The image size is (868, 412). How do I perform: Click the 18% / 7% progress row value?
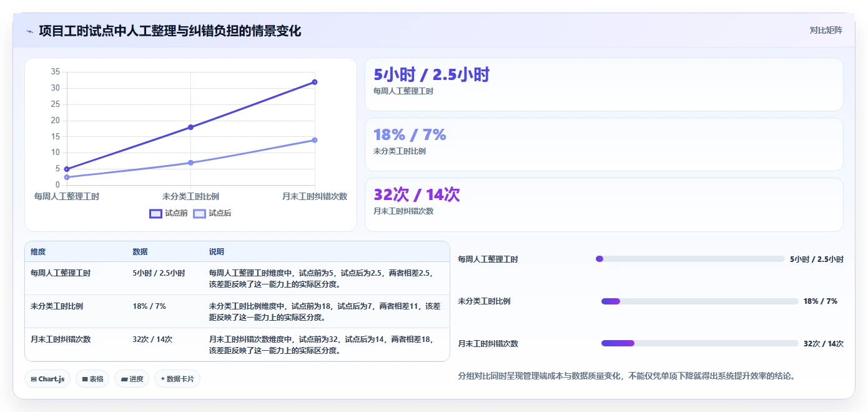click(821, 301)
